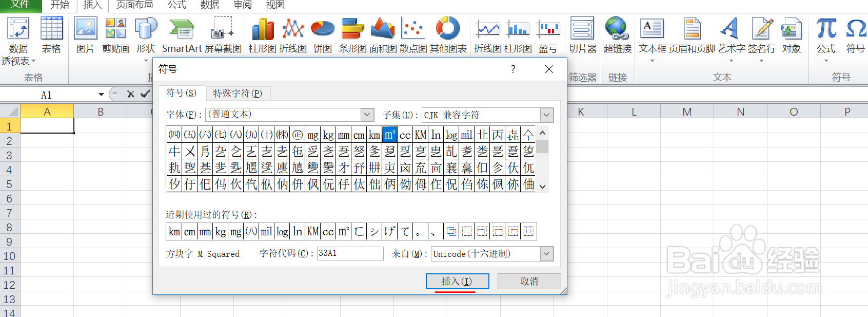This screenshot has height=317, width=868.
Task: Pick recently used KM symbol
Action: (x=313, y=231)
